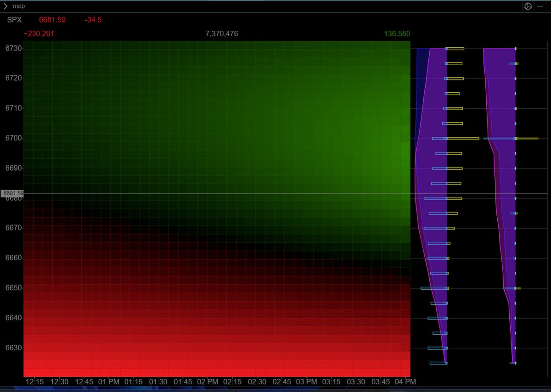Minimize the map panel
This screenshot has width=551, height=392.
540,6
